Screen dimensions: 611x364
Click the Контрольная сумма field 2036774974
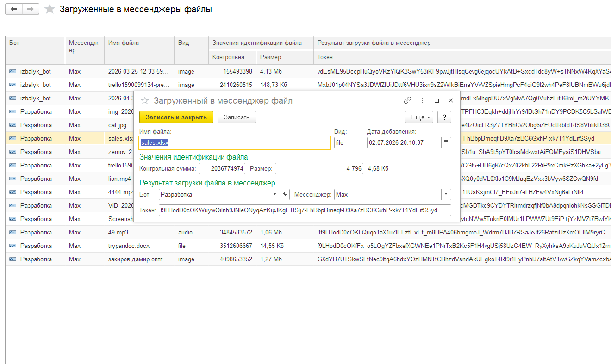[x=222, y=168]
